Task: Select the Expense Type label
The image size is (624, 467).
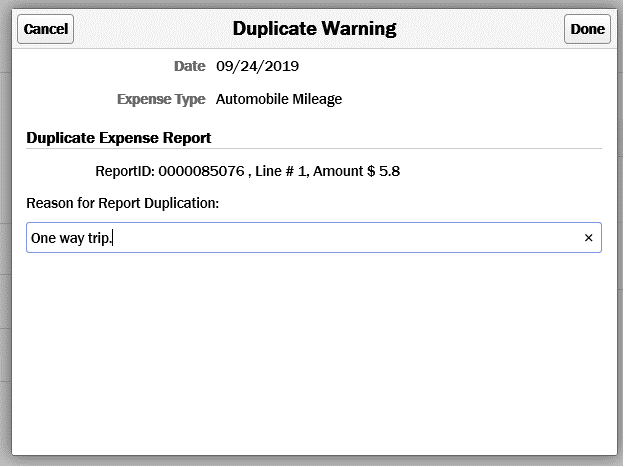Action: (161, 99)
